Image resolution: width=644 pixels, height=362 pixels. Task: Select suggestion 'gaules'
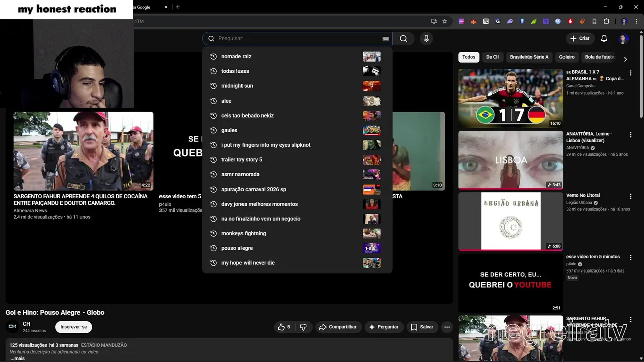[x=297, y=130]
